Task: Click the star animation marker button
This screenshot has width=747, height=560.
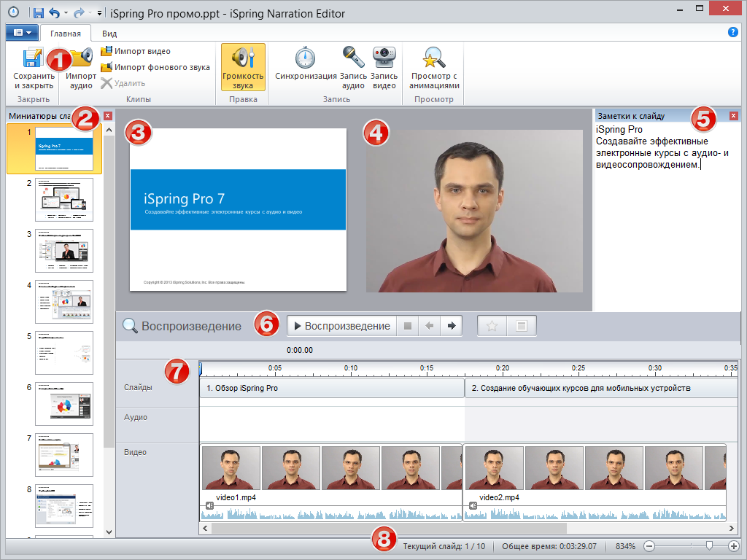Action: (x=492, y=326)
